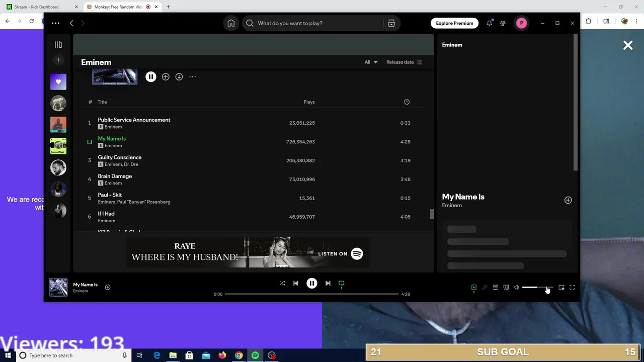Go back with the left arrow
644x362 pixels.
(x=71, y=23)
